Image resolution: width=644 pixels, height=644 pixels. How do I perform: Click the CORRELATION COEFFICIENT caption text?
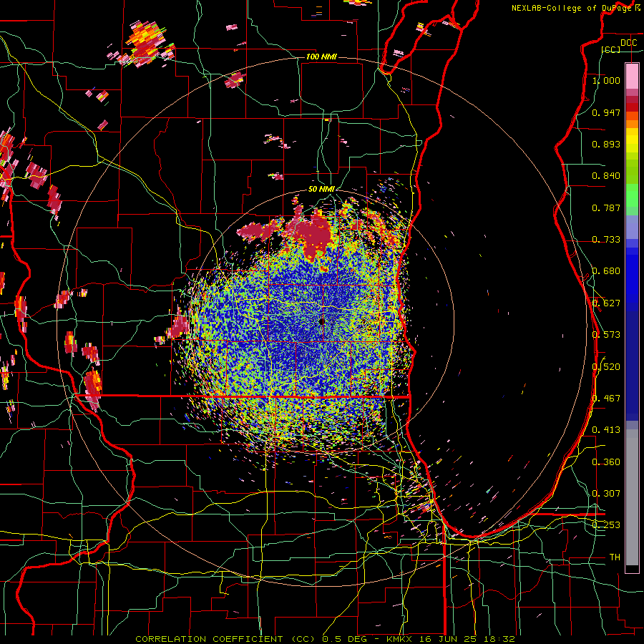click(x=210, y=639)
